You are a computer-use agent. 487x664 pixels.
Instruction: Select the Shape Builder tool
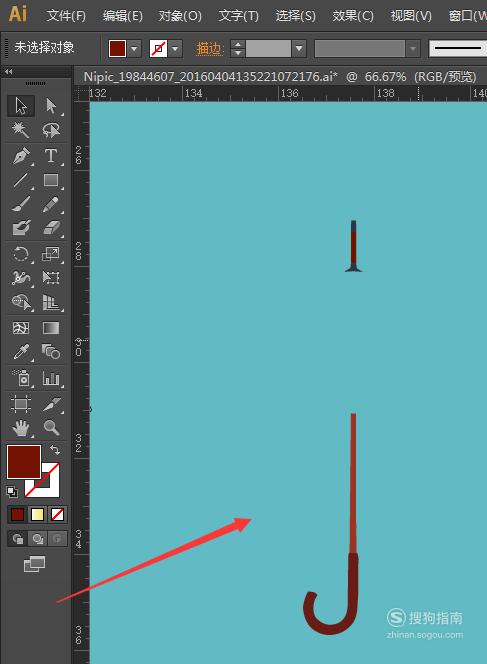21,302
